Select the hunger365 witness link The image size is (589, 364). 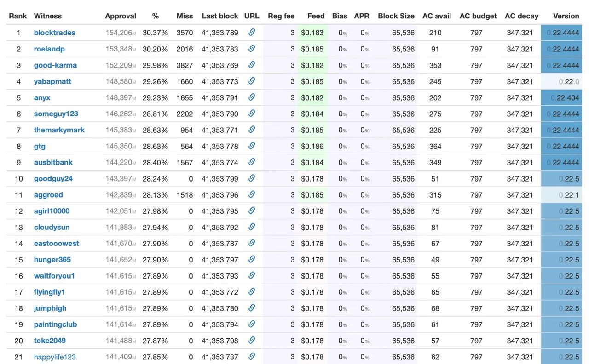pyautogui.click(x=52, y=260)
